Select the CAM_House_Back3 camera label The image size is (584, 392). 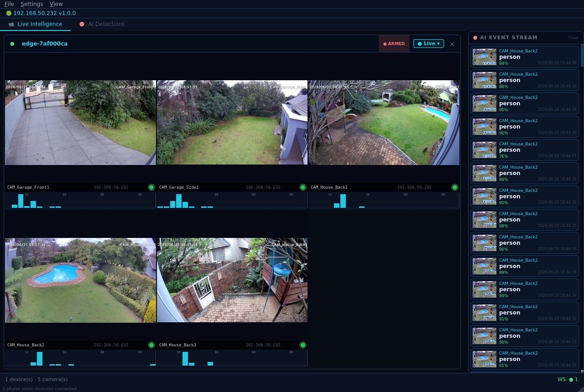click(x=177, y=345)
